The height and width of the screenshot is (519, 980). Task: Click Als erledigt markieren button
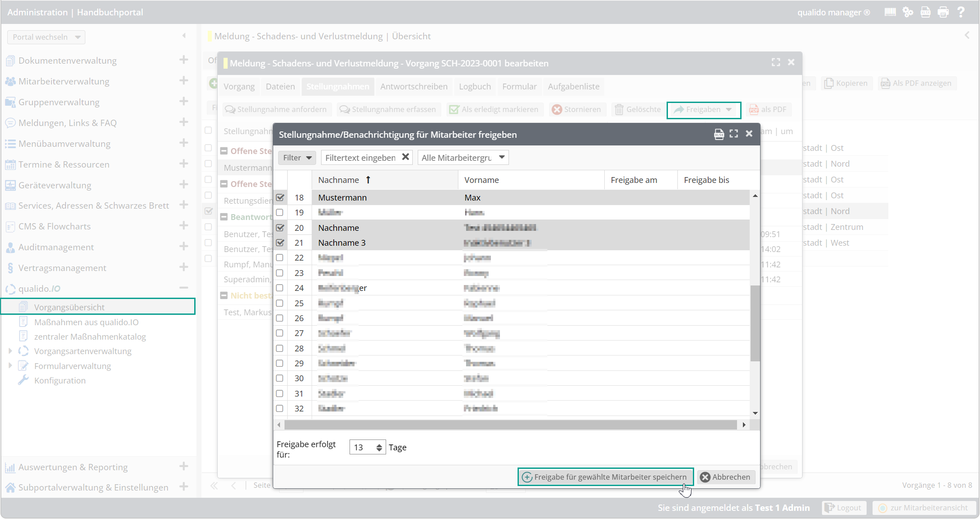494,109
